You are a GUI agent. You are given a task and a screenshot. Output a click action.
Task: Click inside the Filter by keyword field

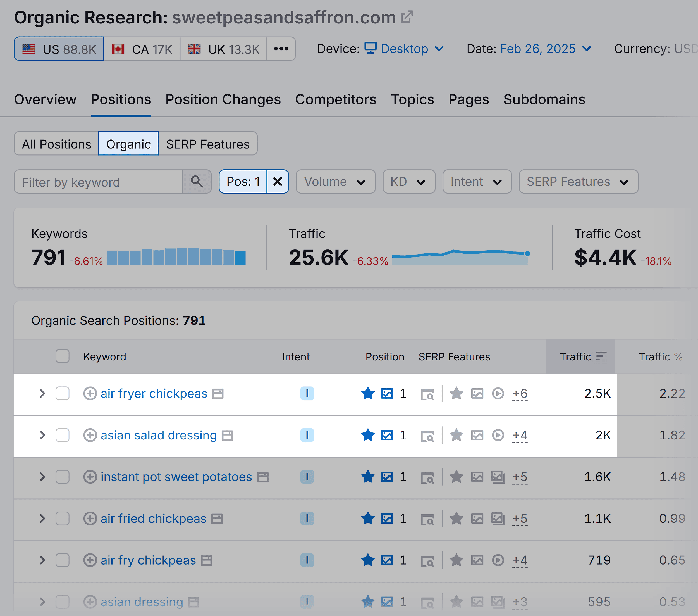(99, 182)
